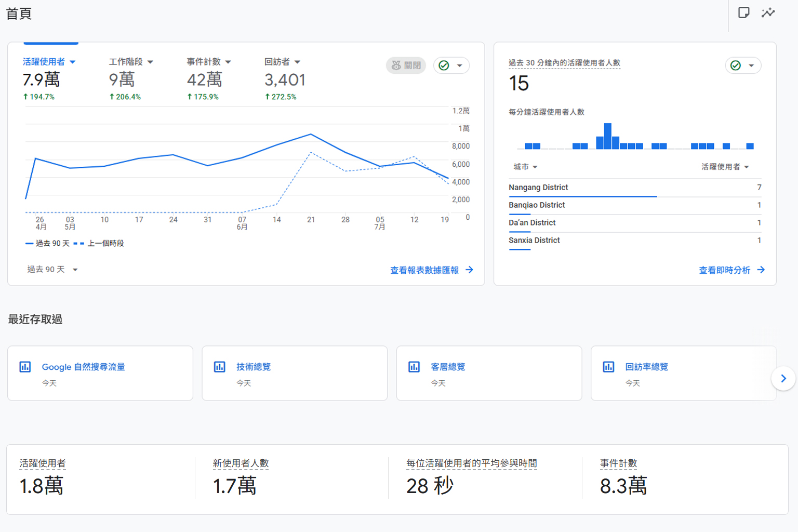
Task: Open the insights sparkline icon
Action: 768,12
